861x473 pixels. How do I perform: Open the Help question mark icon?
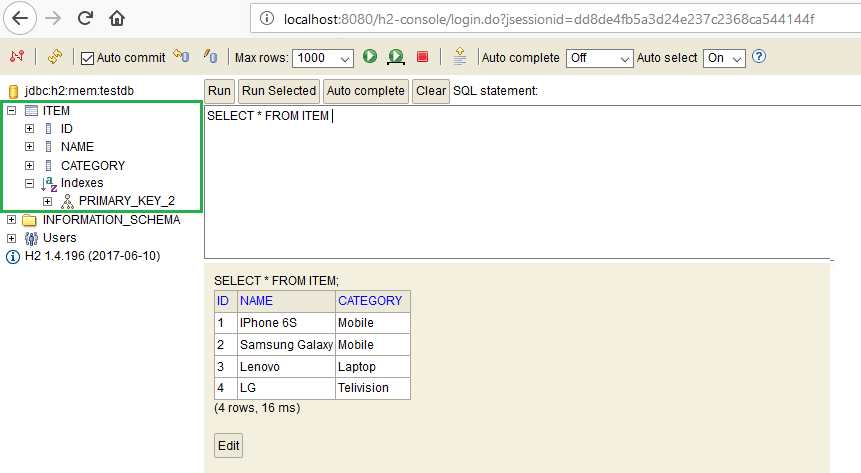[x=759, y=57]
